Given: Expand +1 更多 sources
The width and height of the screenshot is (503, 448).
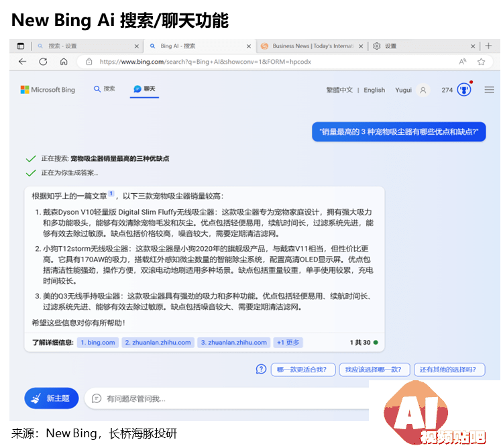Looking at the screenshot, I should click(x=288, y=343).
